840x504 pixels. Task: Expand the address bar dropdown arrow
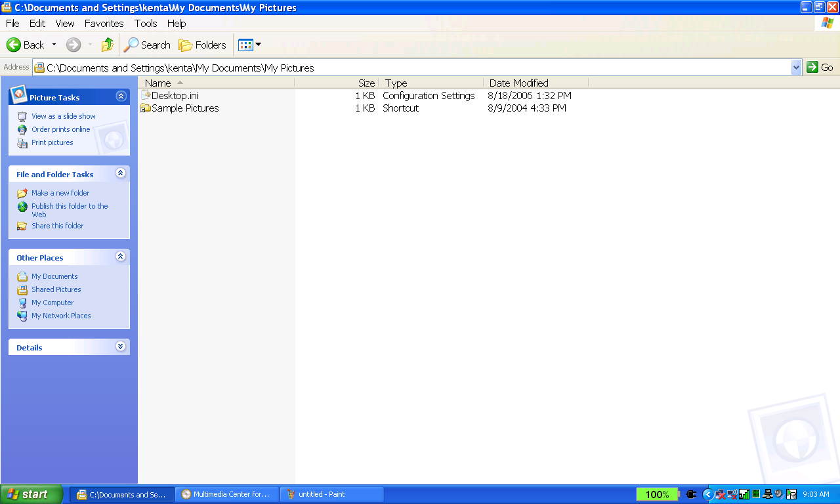pyautogui.click(x=796, y=67)
